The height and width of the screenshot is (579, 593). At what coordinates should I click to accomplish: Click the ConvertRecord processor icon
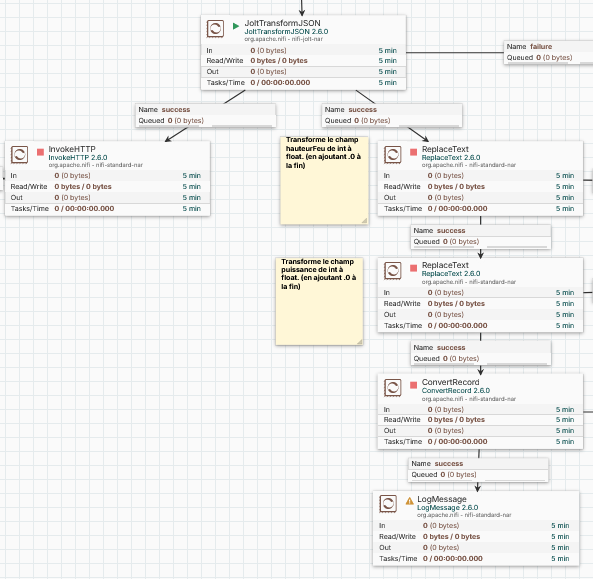point(393,388)
